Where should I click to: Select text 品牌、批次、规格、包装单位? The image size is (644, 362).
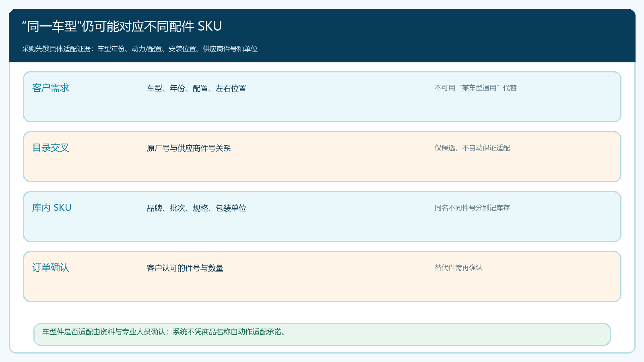click(x=196, y=208)
